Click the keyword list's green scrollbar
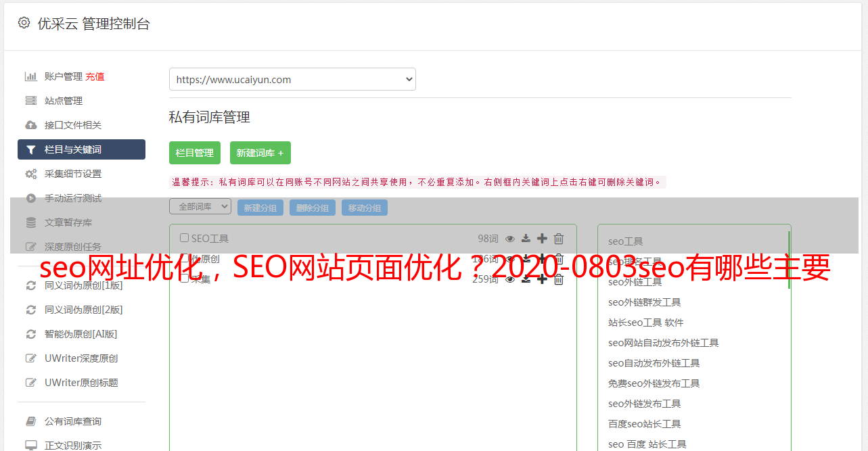Screen dimensions: 868x451 pyautogui.click(x=789, y=260)
